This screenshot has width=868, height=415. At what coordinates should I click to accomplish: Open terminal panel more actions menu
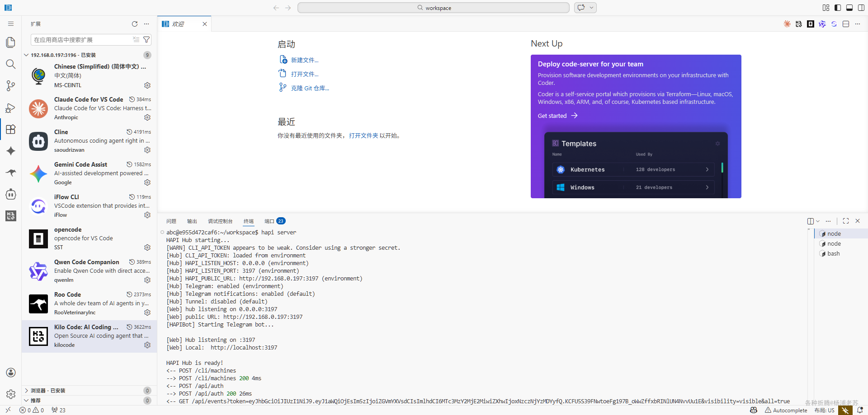point(828,221)
